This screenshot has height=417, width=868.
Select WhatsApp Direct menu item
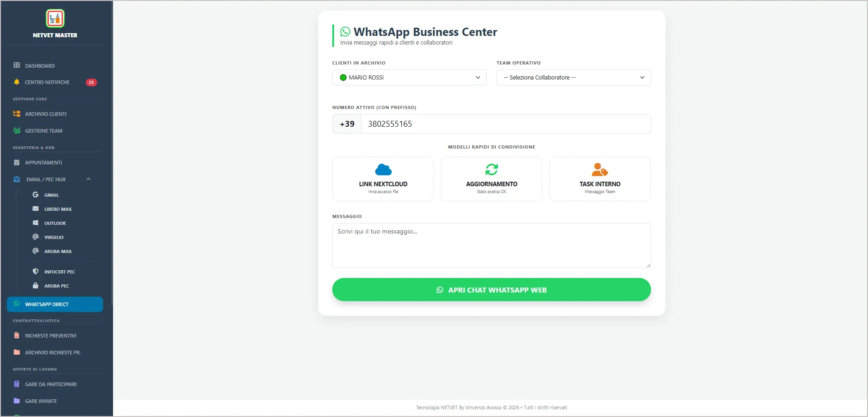point(55,304)
